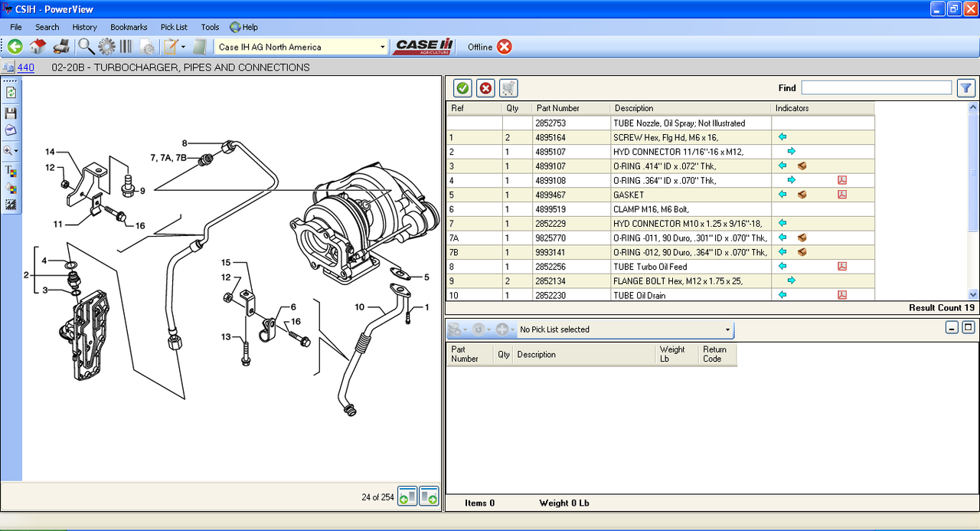The height and width of the screenshot is (531, 980).
Task: Click the 440 breadcrumb link
Action: (x=25, y=67)
